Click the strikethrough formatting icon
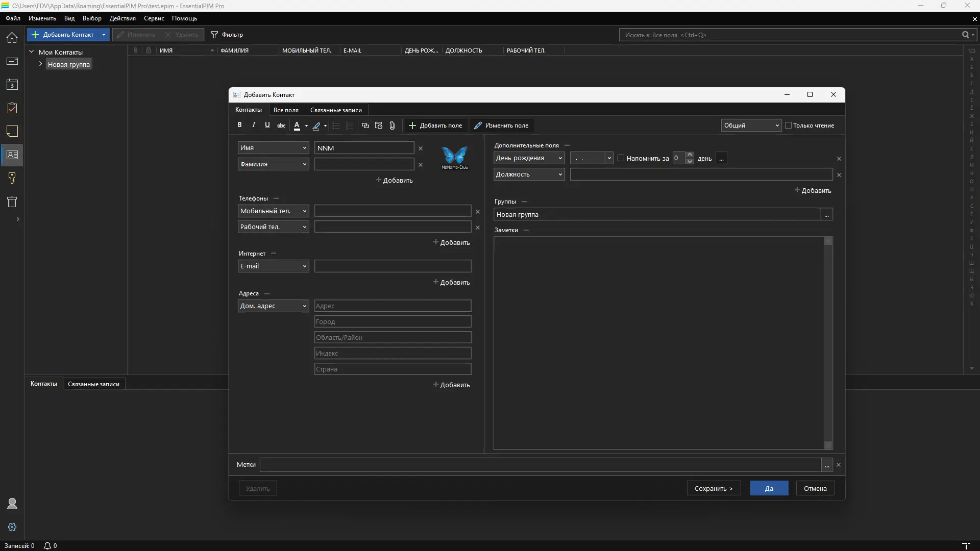The width and height of the screenshot is (980, 551). (x=281, y=126)
